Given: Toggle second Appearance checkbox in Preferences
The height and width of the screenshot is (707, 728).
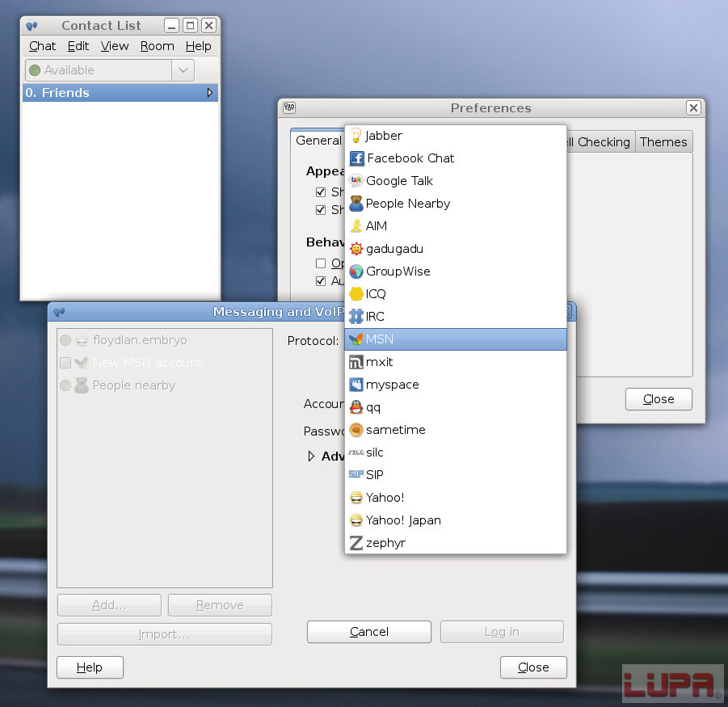Looking at the screenshot, I should 320,210.
